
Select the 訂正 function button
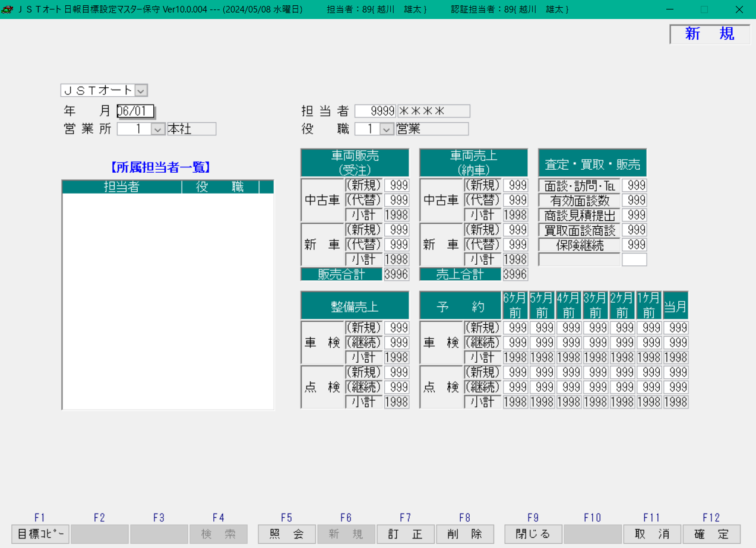(x=406, y=534)
